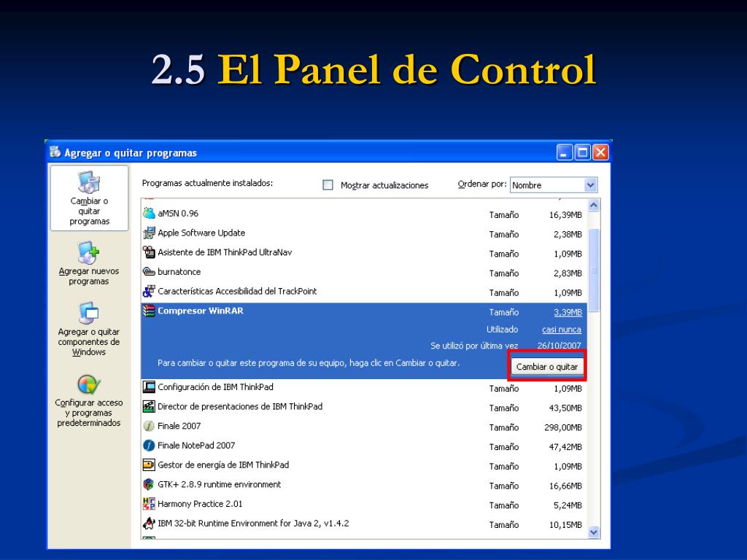Click the 3,39MB size link
The image size is (747, 560).
point(568,312)
